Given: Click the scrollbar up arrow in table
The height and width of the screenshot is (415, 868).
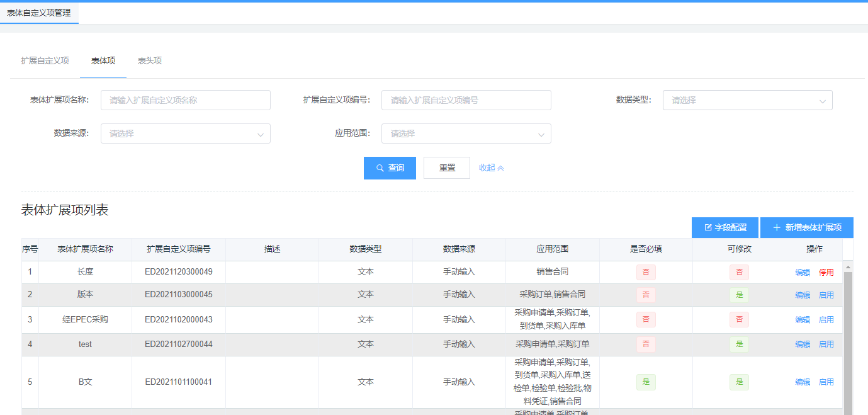Looking at the screenshot, I should tap(848, 267).
